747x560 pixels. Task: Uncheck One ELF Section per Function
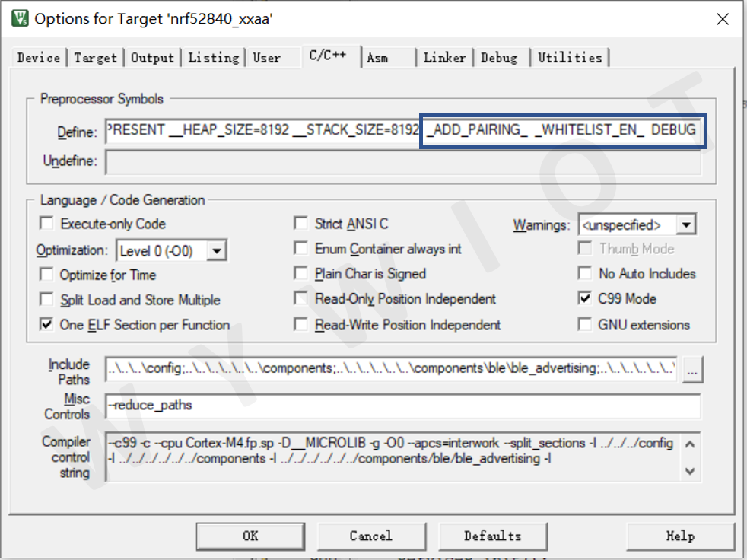pyautogui.click(x=46, y=325)
